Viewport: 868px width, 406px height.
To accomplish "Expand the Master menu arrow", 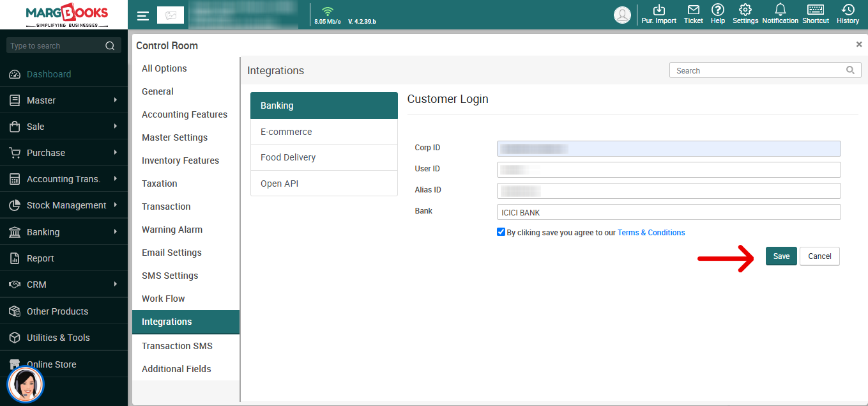I will tap(116, 100).
